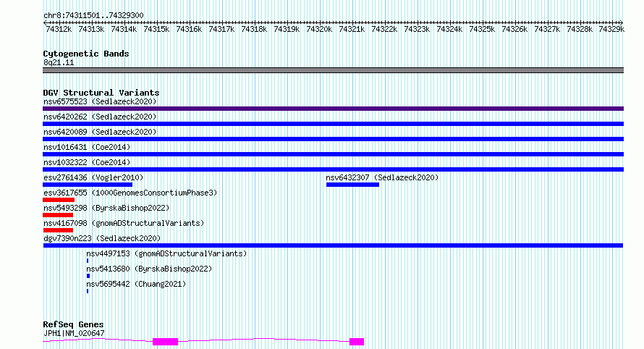Click the JPH1|NM_020647 gene label
This screenshot has width=644, height=349.
pyautogui.click(x=74, y=333)
